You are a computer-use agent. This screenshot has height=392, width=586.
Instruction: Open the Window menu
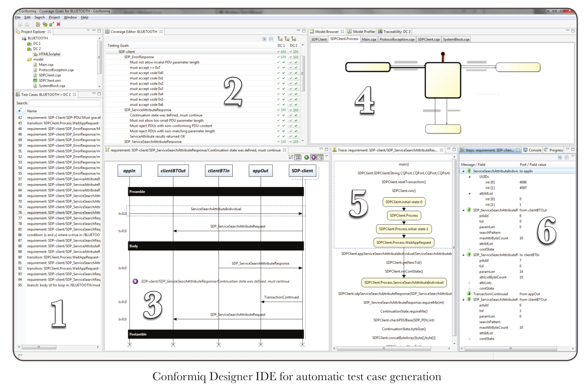pos(70,17)
